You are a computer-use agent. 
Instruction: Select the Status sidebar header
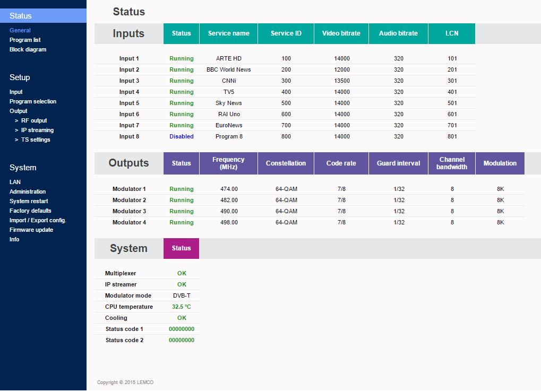click(43, 16)
